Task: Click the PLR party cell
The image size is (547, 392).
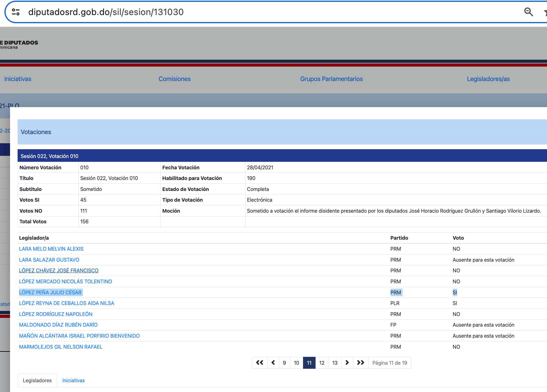Action: [395, 303]
